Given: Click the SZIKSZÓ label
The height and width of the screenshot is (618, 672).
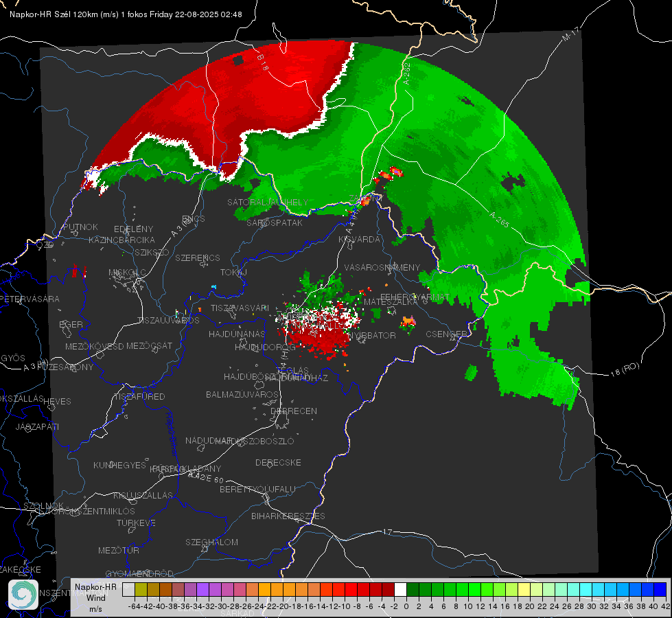Looking at the screenshot, I should (x=152, y=252).
